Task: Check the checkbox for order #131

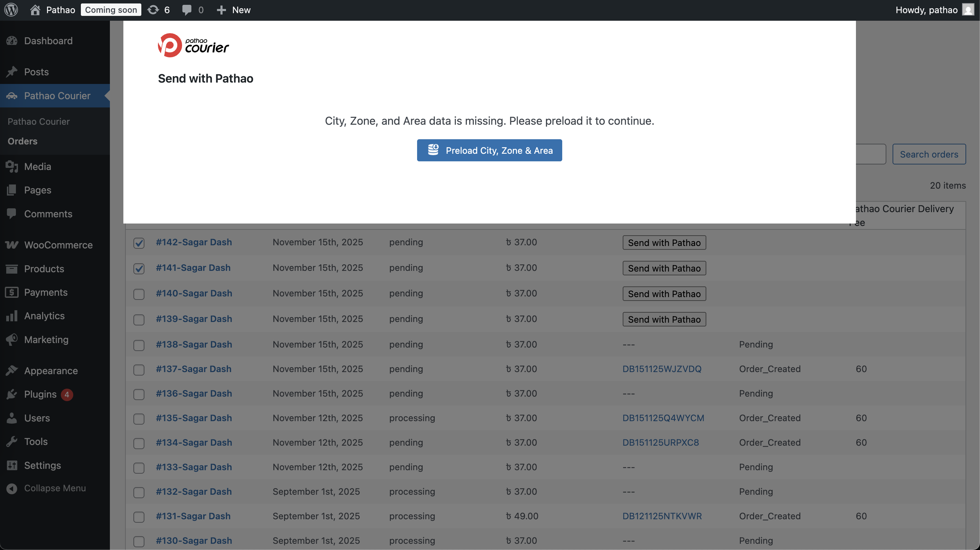Action: tap(139, 517)
